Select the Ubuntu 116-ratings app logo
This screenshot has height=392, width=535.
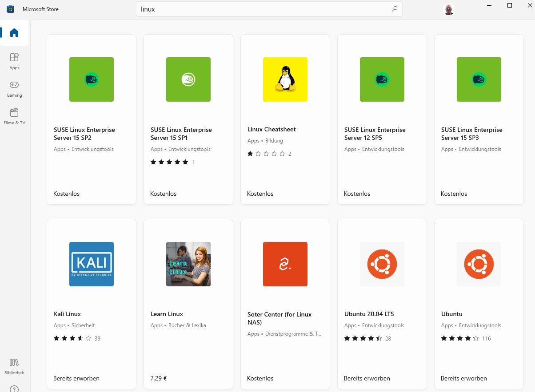(x=479, y=264)
